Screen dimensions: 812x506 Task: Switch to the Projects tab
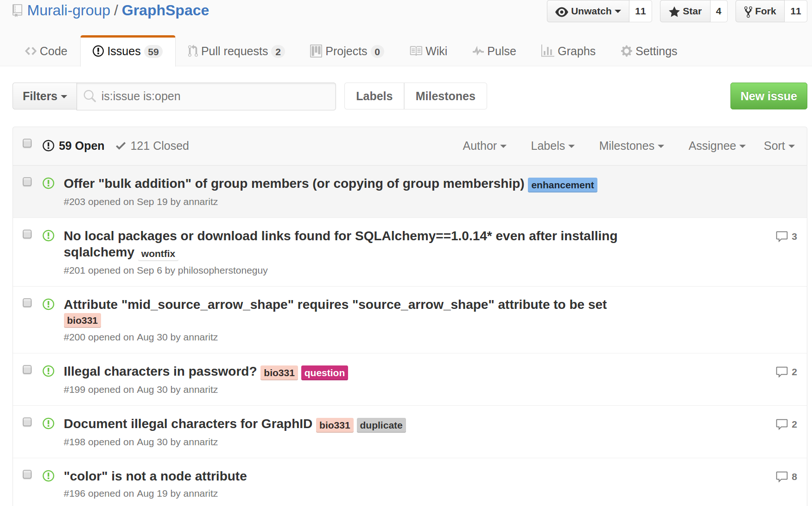point(347,51)
